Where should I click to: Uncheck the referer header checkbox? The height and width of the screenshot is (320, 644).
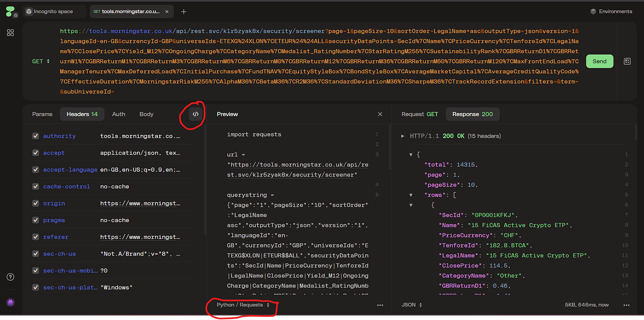(35, 237)
